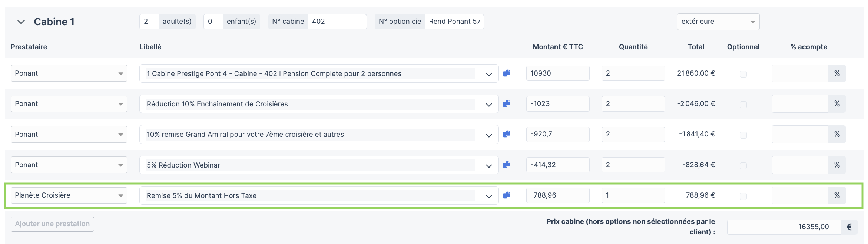The image size is (868, 244).
Task: Click the montant field showing -788,96
Action: tap(558, 195)
